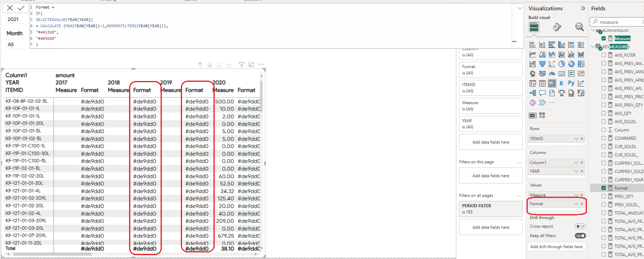Image resolution: width=644 pixels, height=259 pixels.
Task: Open the ITEMID filter card
Action: click(491, 88)
